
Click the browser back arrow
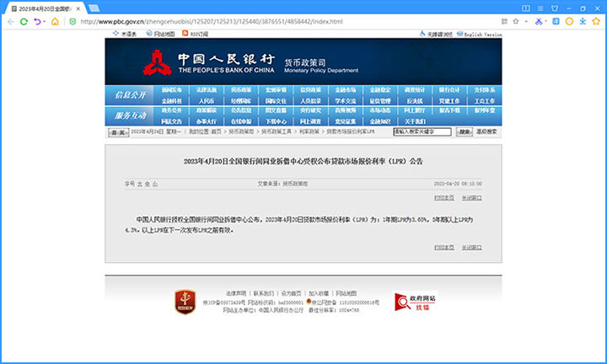click(x=9, y=21)
